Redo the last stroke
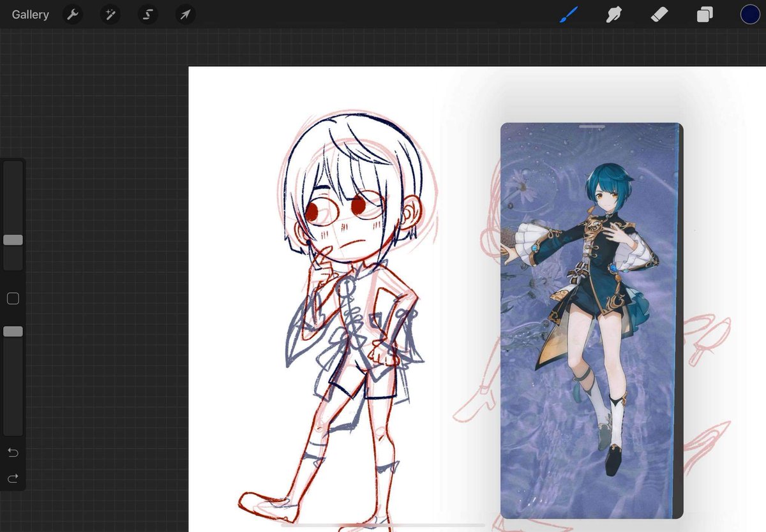This screenshot has height=532, width=766. (x=13, y=478)
